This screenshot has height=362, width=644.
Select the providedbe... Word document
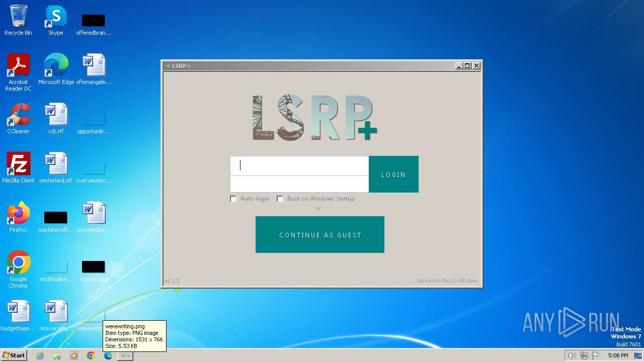click(x=94, y=217)
